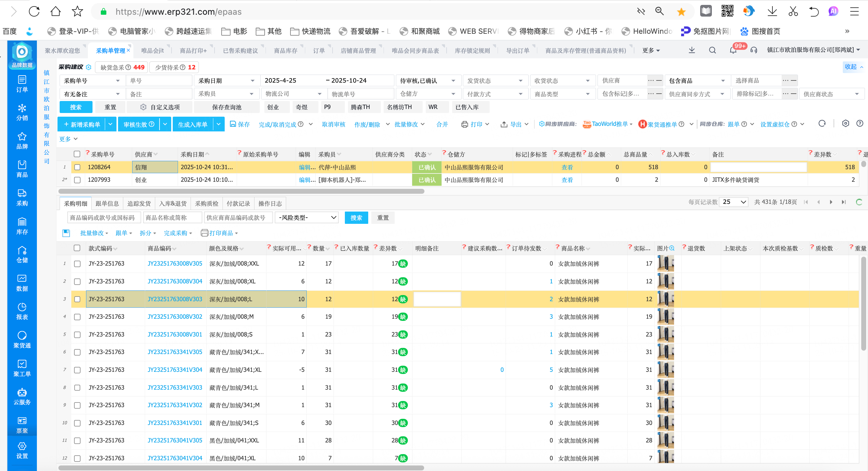Check row checkbox for JY23251763008V305
The image size is (868, 471).
(77, 264)
